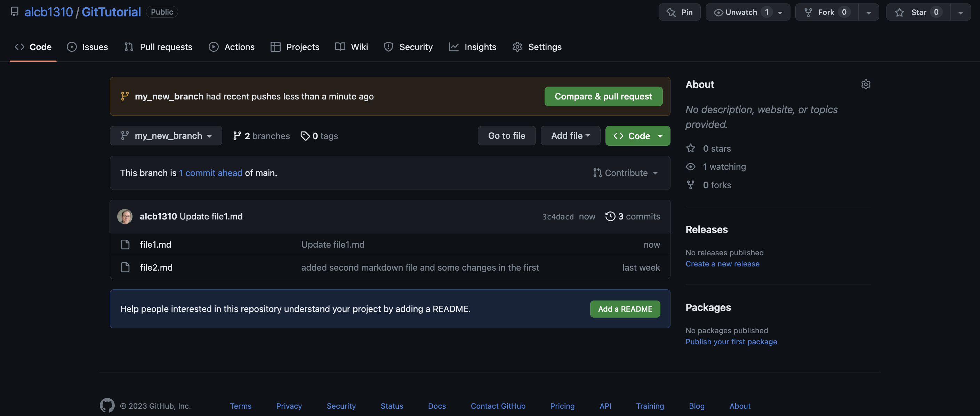Image resolution: width=980 pixels, height=416 pixels.
Task: Open the Star lists dropdown arrow
Action: pos(960,12)
